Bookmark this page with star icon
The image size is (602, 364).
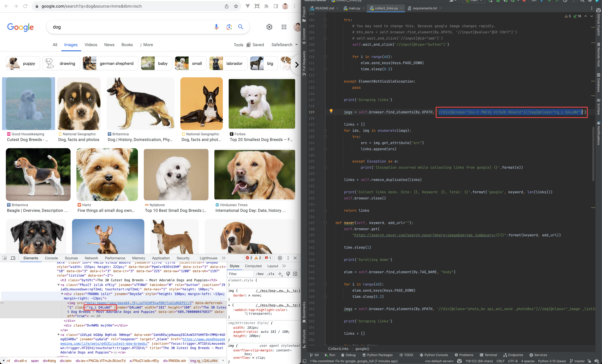pos(236,6)
